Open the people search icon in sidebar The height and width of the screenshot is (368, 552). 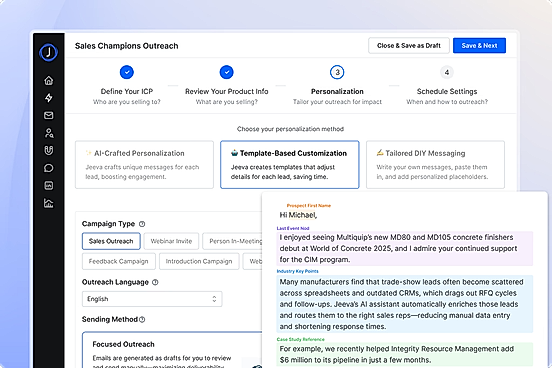pyautogui.click(x=49, y=133)
